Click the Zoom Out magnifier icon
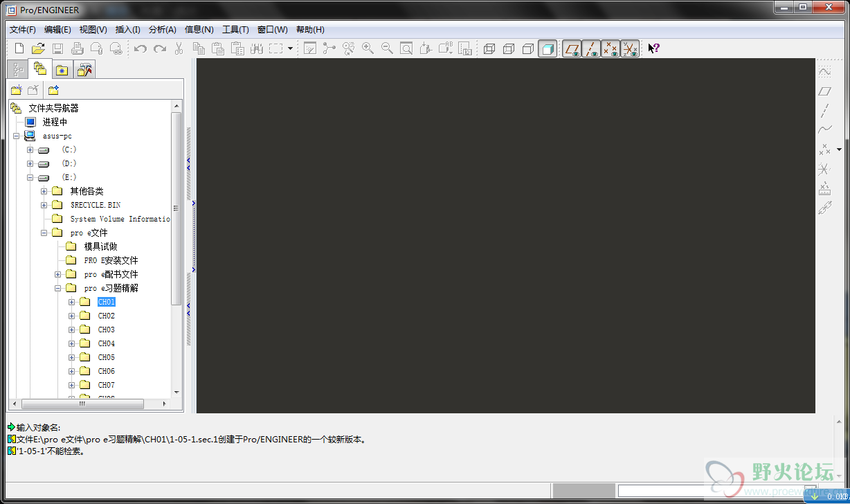This screenshot has width=850, height=504. (x=387, y=48)
